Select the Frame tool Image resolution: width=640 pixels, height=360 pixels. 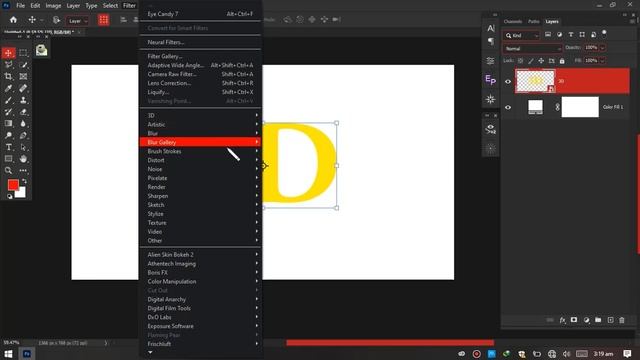coord(23,76)
